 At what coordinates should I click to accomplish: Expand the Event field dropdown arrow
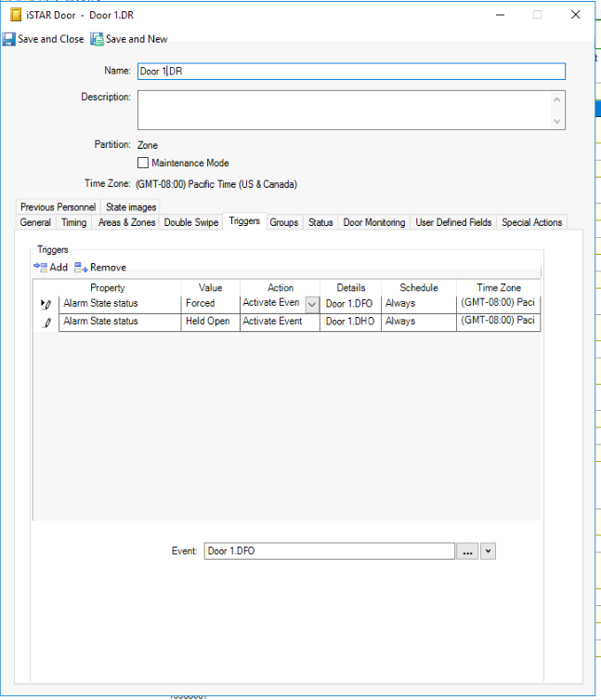pyautogui.click(x=489, y=551)
